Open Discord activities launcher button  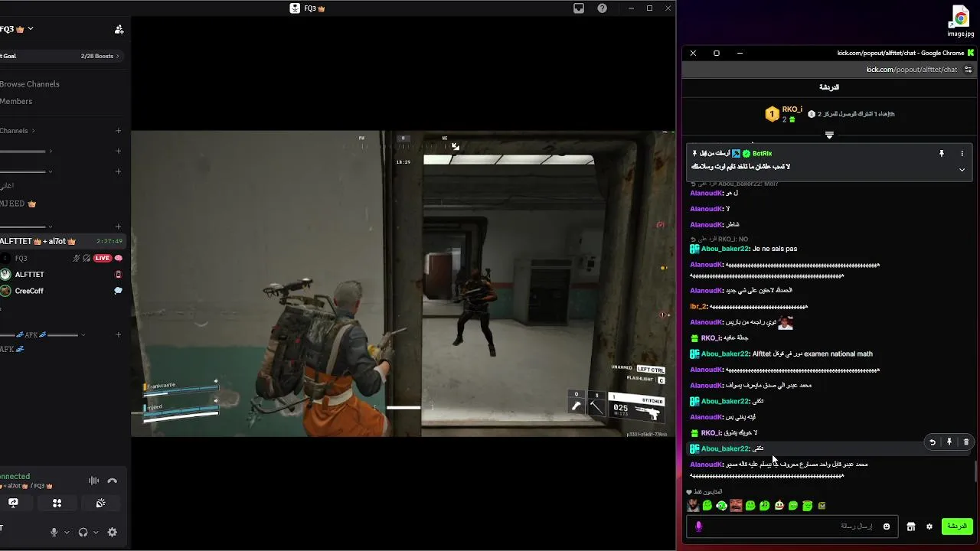[x=57, y=503]
